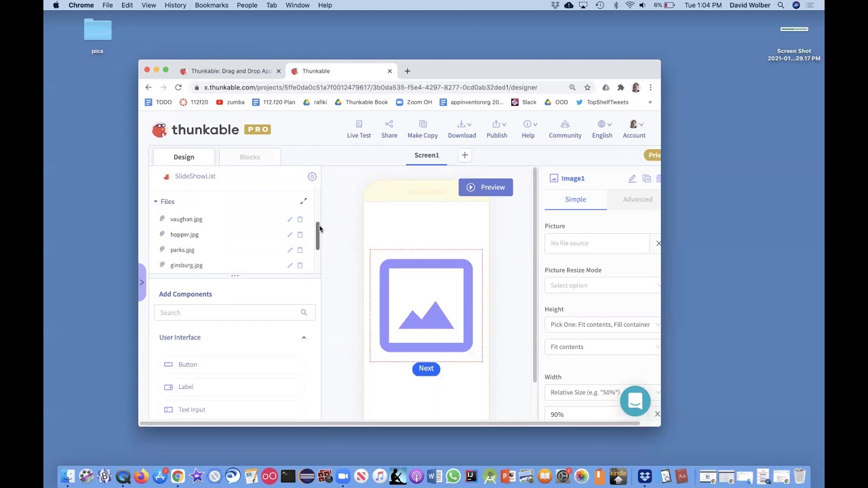Collapse the Files section triangle
This screenshot has height=488, width=868.
(155, 201)
